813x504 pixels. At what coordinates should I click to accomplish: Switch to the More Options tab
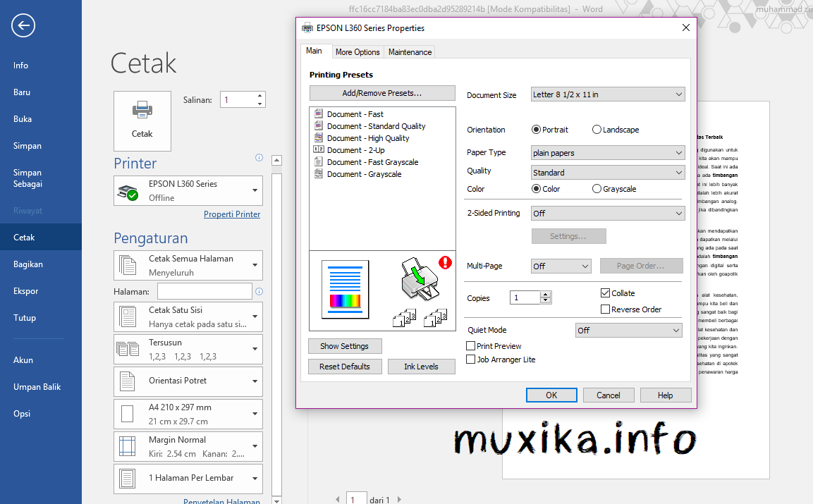tap(357, 52)
